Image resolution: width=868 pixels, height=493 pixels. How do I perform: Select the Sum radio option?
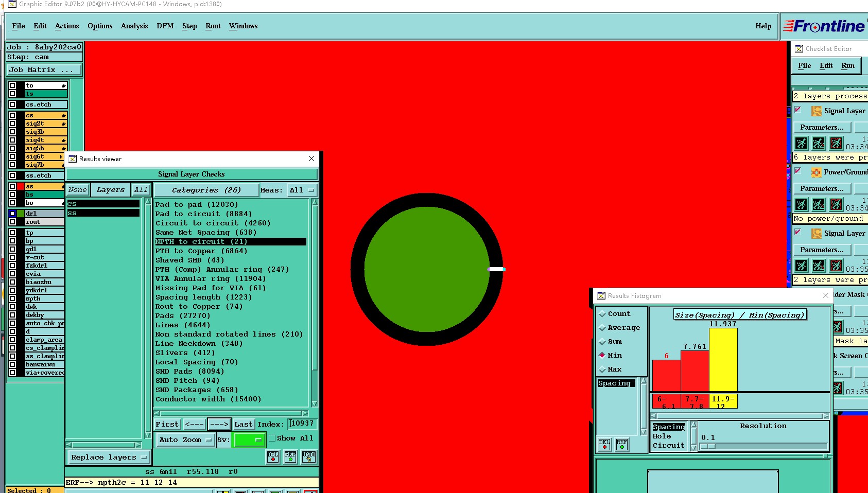pos(602,341)
